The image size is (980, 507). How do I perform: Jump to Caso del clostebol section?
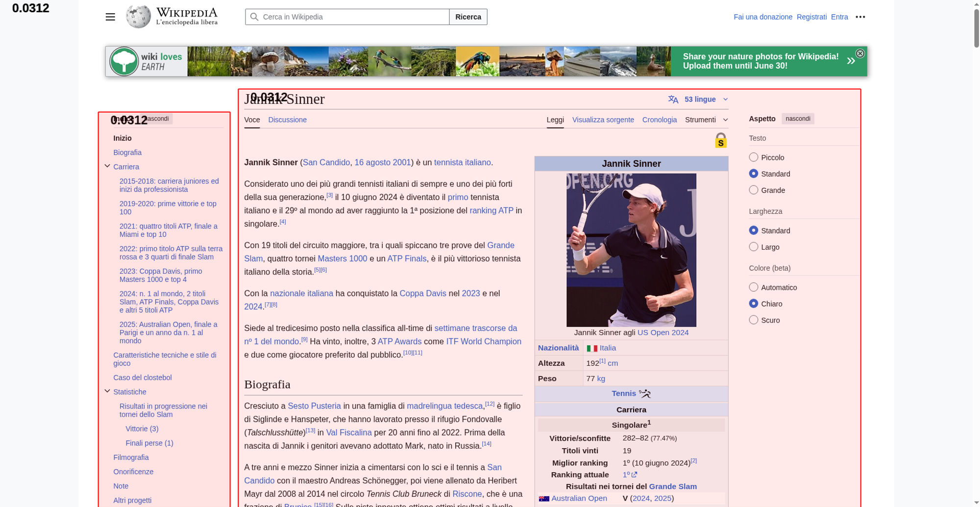coord(143,378)
